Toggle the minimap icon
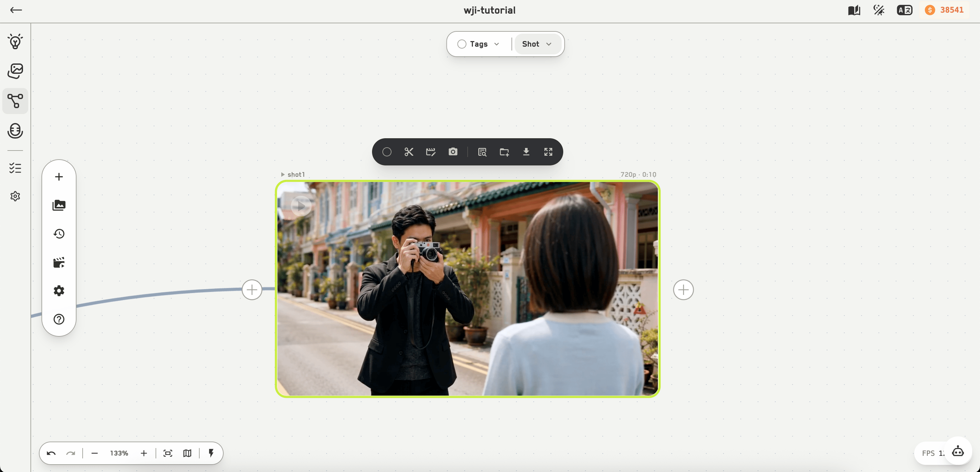980x472 pixels. pyautogui.click(x=187, y=453)
